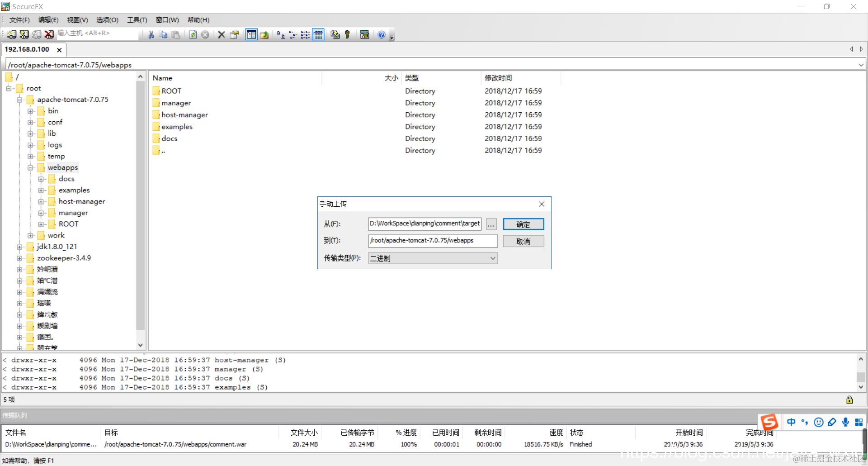Click 确定 in the upload dialog
The width and height of the screenshot is (868, 466).
click(x=524, y=224)
